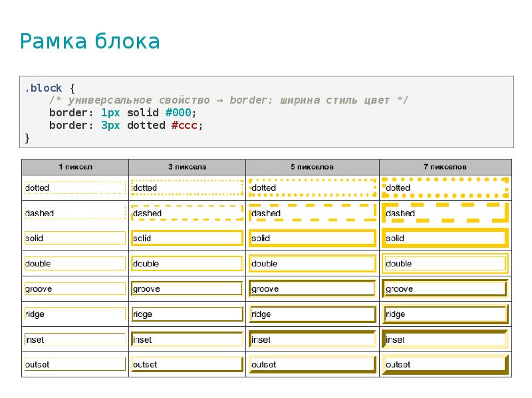The width and height of the screenshot is (532, 398).
Task: Click the dashed box in 1 пиксел column
Action: click(75, 213)
